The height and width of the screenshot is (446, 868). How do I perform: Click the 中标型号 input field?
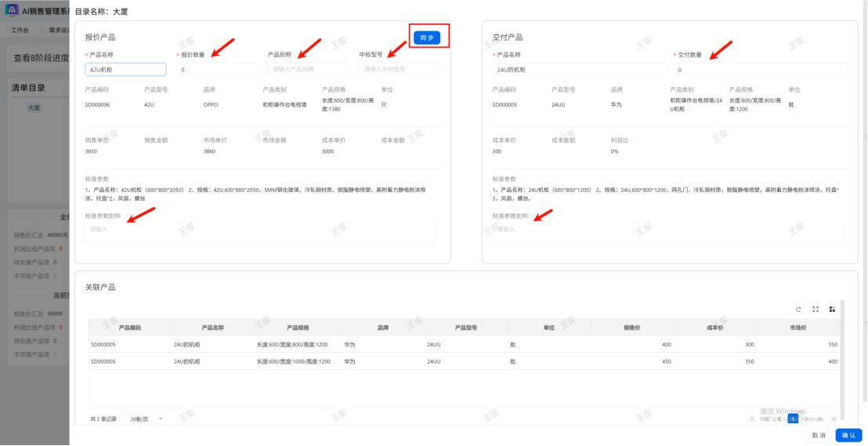[x=399, y=70]
